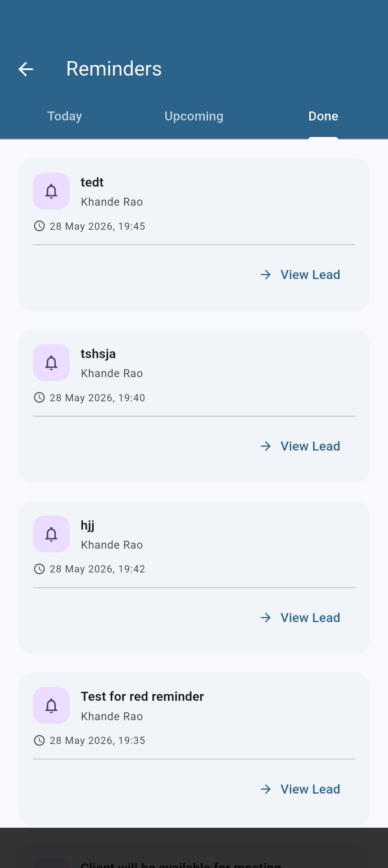
Task: Tap the bell icon on hjj reminder
Action: tap(51, 534)
